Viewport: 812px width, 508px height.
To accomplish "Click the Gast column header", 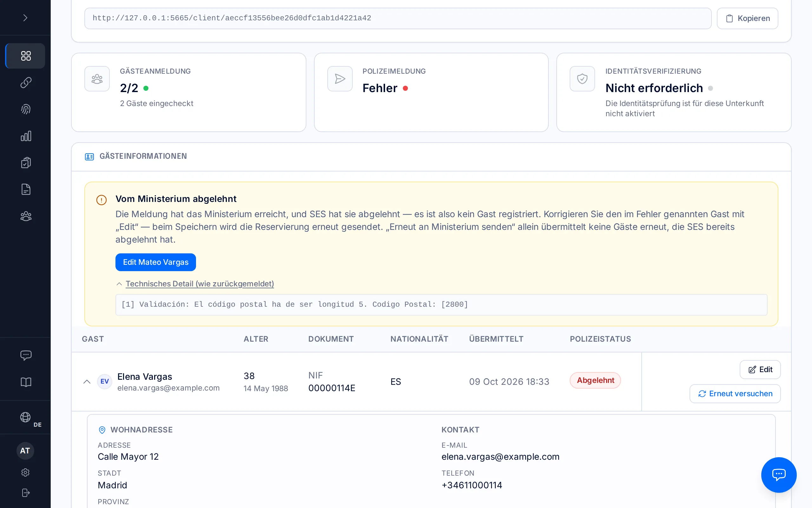I will pyautogui.click(x=93, y=339).
